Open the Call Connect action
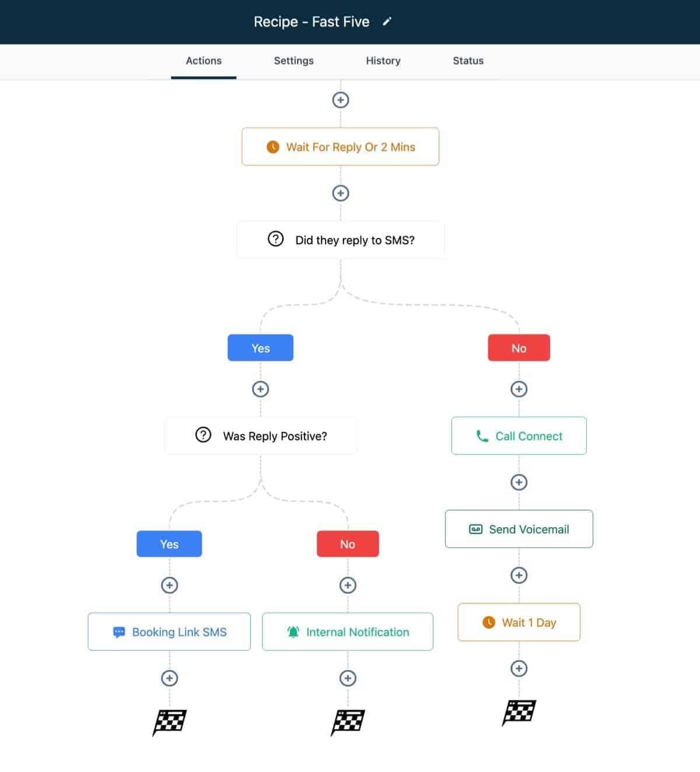The height and width of the screenshot is (772, 700). click(x=519, y=436)
